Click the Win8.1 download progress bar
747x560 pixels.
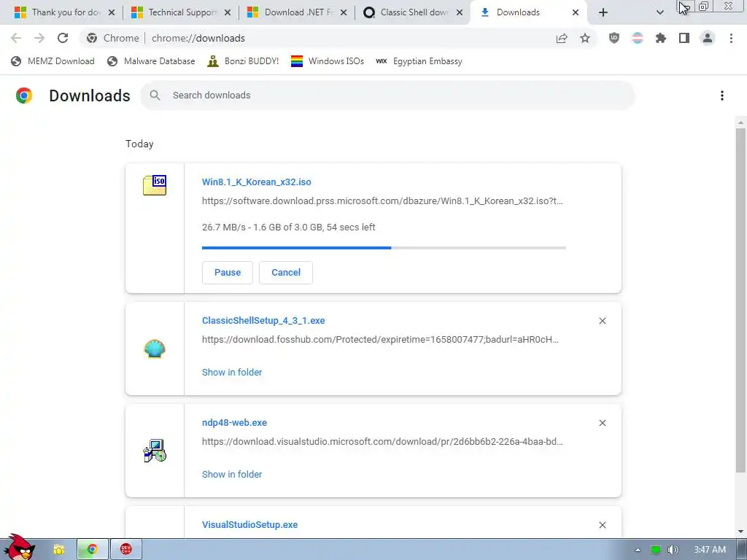384,248
